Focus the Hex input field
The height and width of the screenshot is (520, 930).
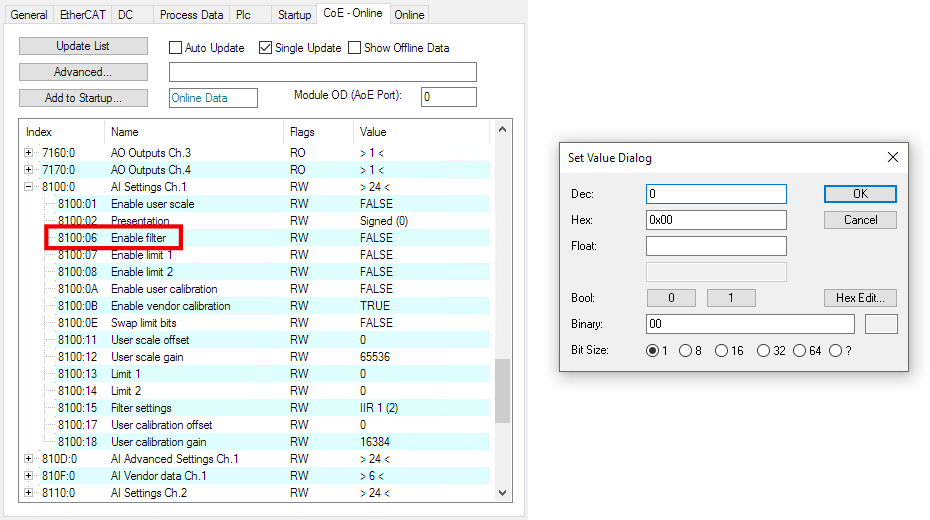click(716, 220)
